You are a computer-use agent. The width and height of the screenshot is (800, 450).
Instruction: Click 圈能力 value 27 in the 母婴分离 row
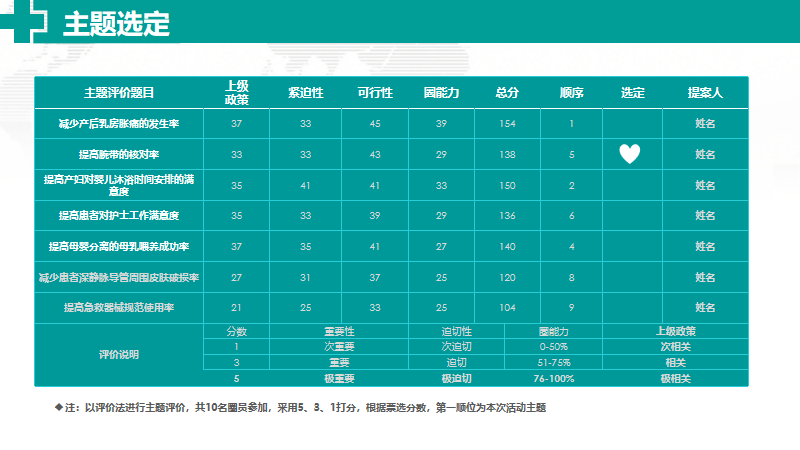click(x=441, y=247)
